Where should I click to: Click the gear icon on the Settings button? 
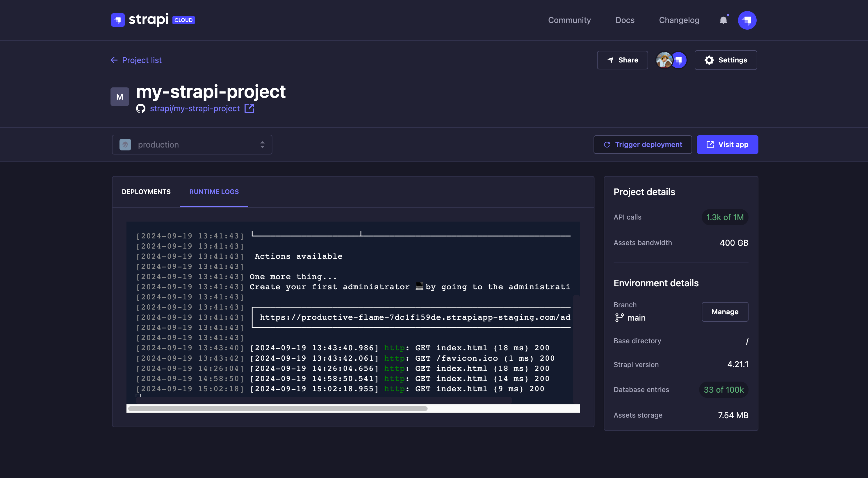[709, 60]
